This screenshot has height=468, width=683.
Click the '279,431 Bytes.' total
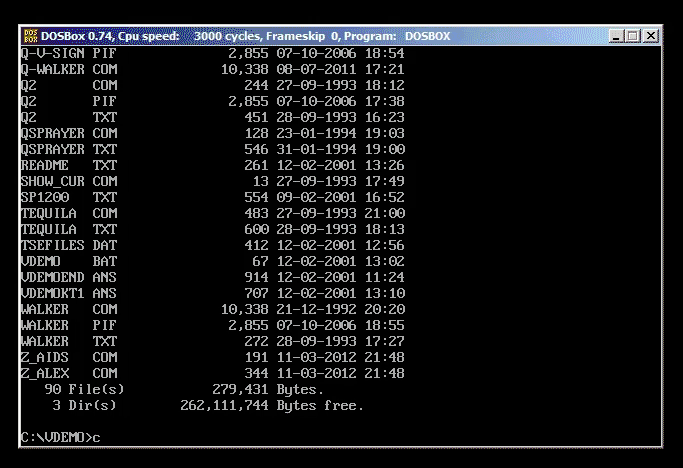[268, 389]
